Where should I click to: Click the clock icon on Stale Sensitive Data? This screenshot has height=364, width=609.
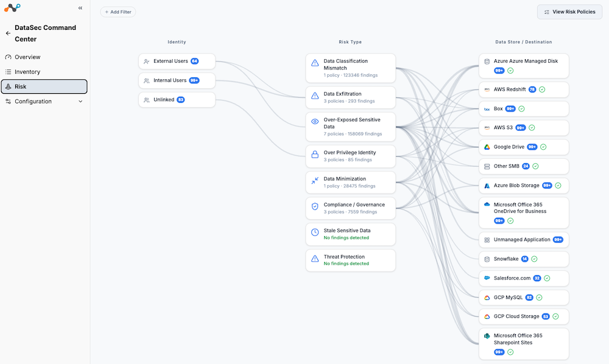click(315, 232)
